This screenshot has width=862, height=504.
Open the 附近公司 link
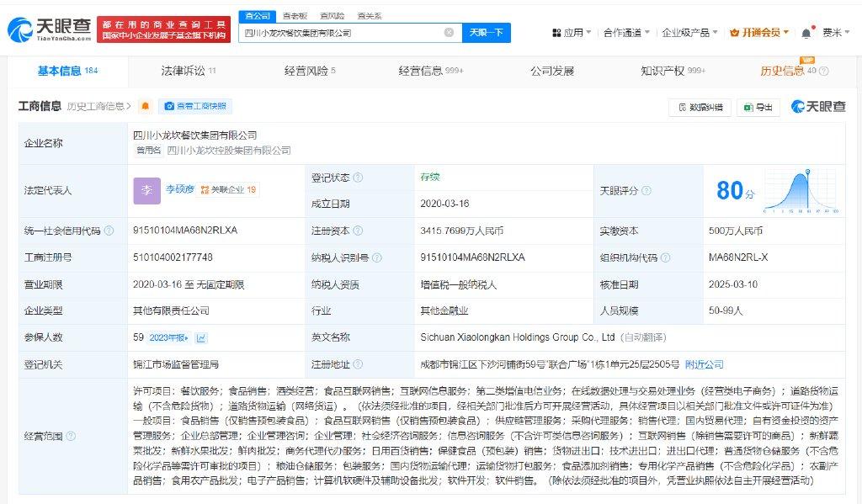point(705,364)
